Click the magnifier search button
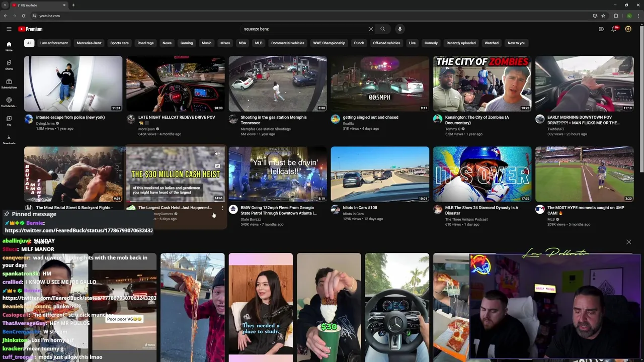 [x=382, y=29]
